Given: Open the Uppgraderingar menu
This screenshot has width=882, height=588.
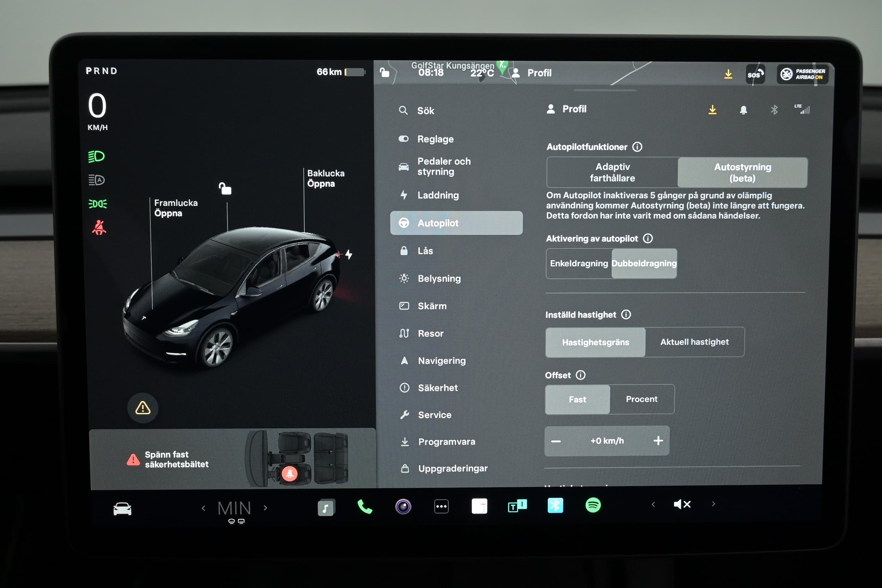Looking at the screenshot, I should [457, 468].
